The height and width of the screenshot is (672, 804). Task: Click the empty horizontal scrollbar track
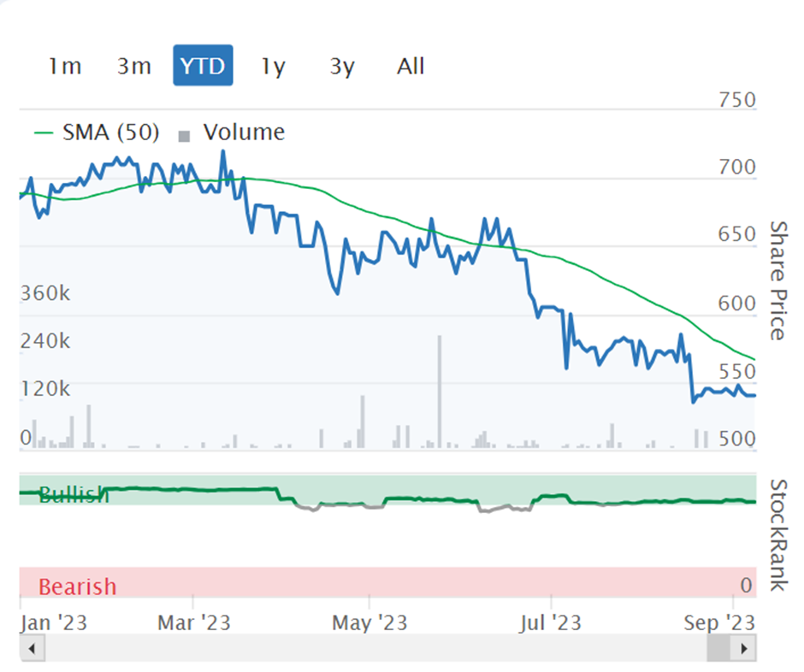375,648
